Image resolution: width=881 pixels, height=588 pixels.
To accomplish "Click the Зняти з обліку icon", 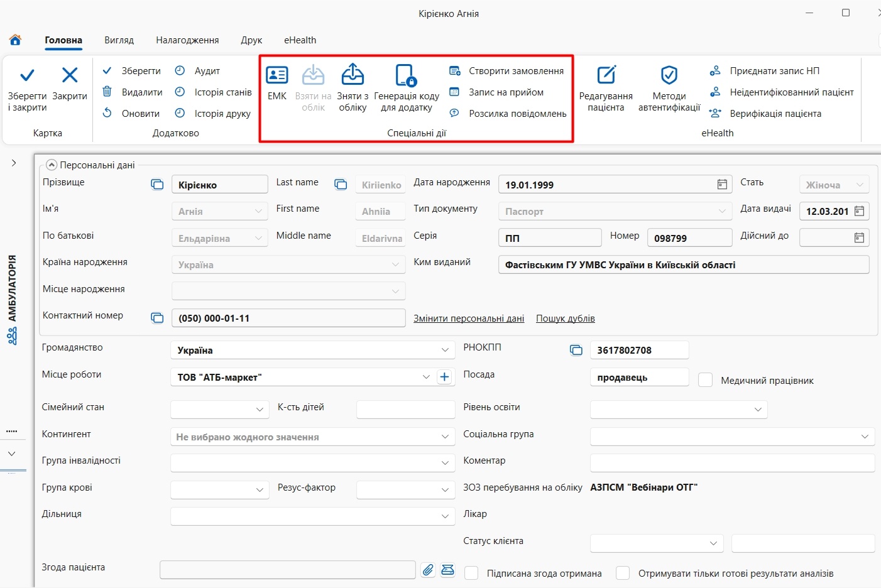I will click(x=353, y=75).
